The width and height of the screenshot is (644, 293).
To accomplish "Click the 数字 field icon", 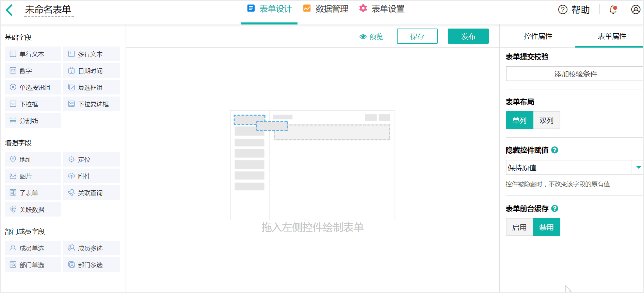I will click(x=13, y=70).
